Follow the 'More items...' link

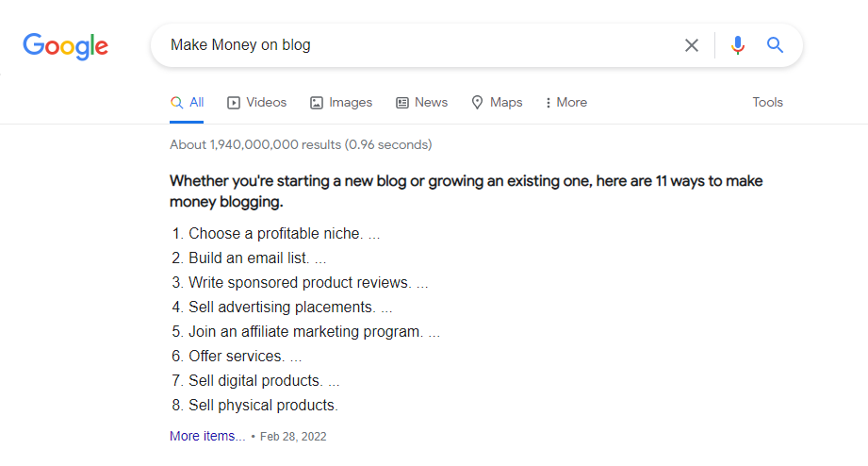coord(207,437)
